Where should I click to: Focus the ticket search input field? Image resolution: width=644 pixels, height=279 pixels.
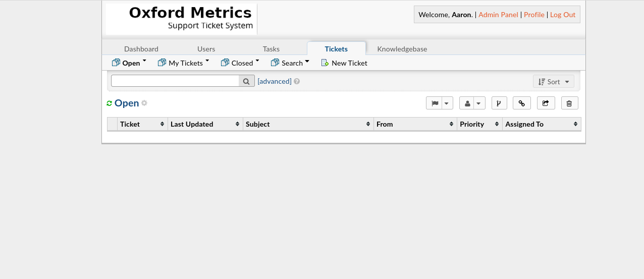(175, 81)
